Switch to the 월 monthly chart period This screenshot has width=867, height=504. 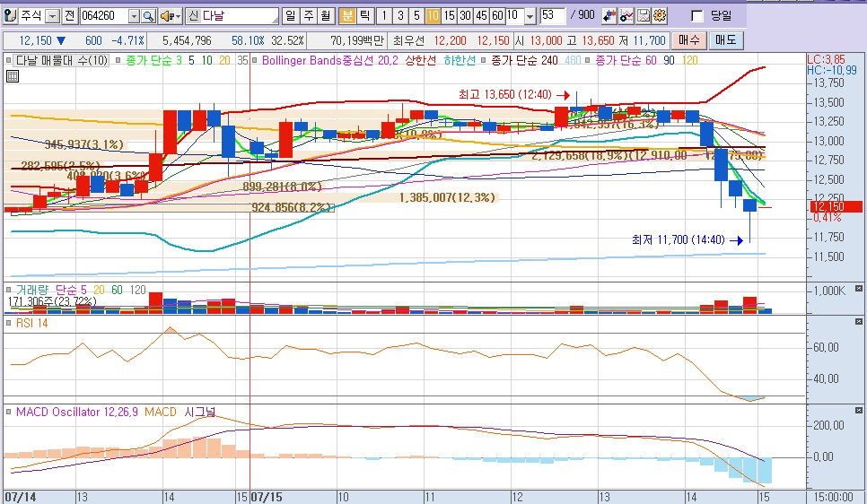(324, 16)
